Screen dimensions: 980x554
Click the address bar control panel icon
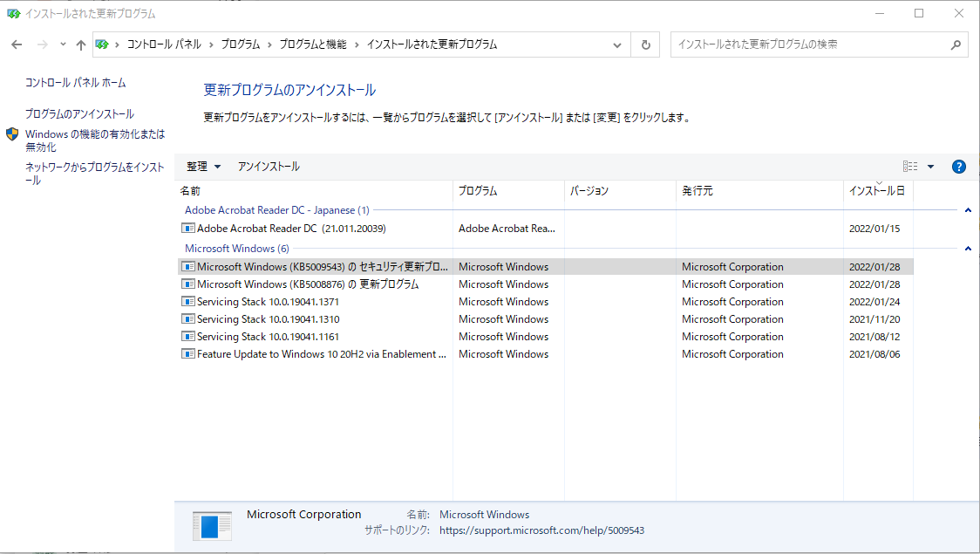point(102,44)
